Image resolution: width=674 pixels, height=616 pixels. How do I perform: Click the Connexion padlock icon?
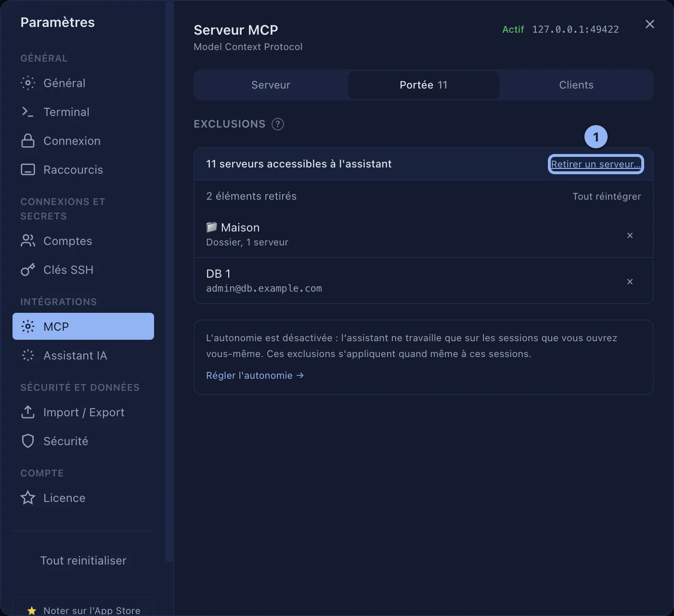[28, 141]
